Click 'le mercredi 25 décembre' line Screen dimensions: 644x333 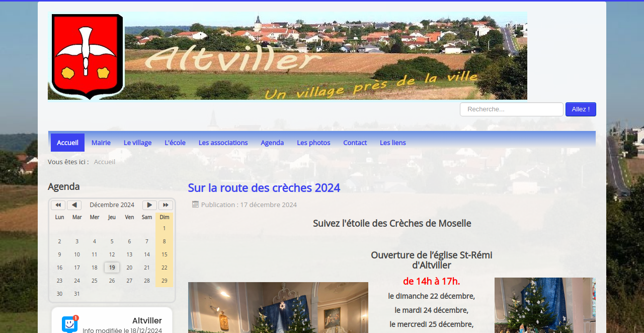[432, 324]
